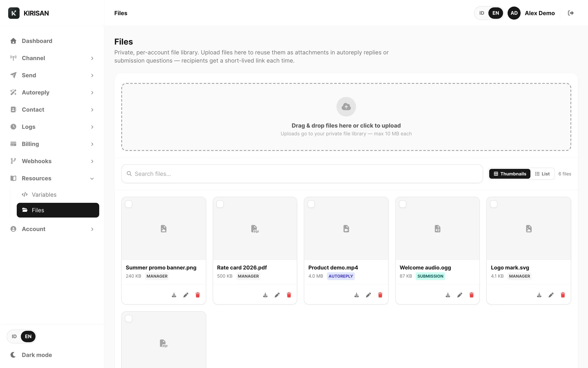Delete Welcome audio.ogg
This screenshot has width=588, height=368.
point(472,295)
